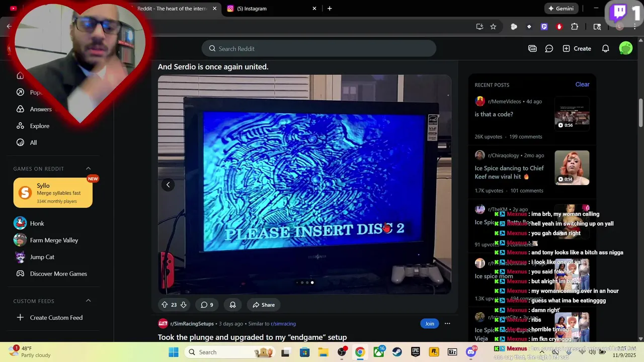Viewport: 644px width, 362px height.
Task: Open File Explorer from the taskbar
Action: click(323, 352)
